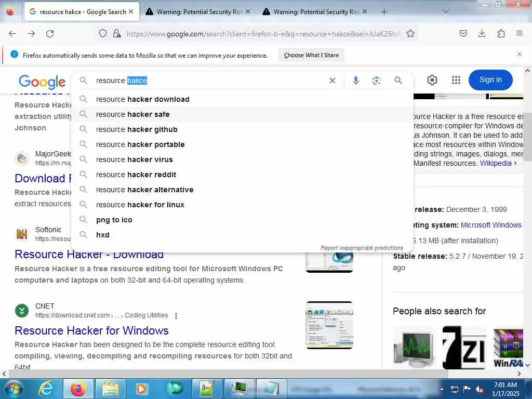Image resolution: width=532 pixels, height=399 pixels.
Task: Select suggestion resource hacker virus
Action: (x=242, y=159)
